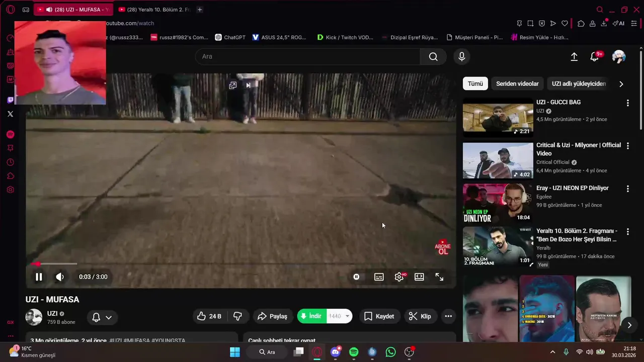644x362 pixels.
Task: Toggle subtitles in the video player
Action: click(x=379, y=277)
